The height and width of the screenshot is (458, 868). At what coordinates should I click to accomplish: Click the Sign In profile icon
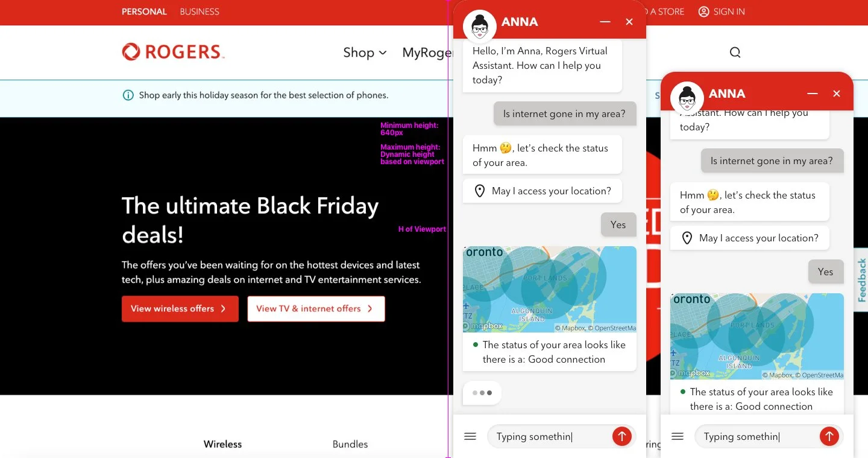coord(703,11)
